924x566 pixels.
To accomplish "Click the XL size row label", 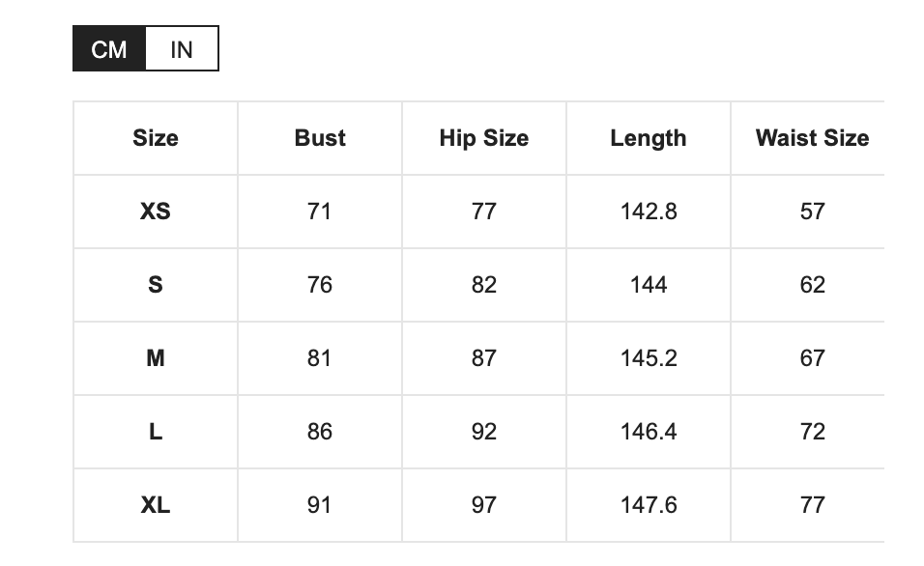I will [156, 505].
